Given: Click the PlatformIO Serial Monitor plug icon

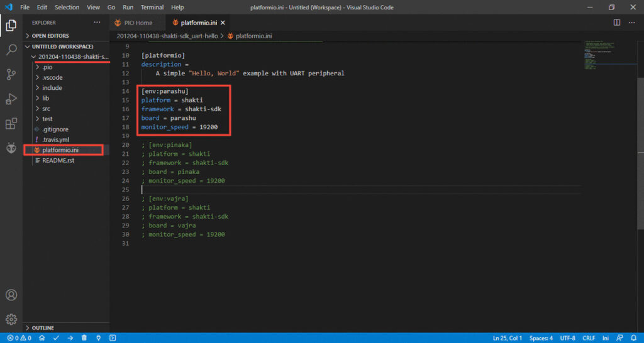Looking at the screenshot, I should tap(98, 338).
